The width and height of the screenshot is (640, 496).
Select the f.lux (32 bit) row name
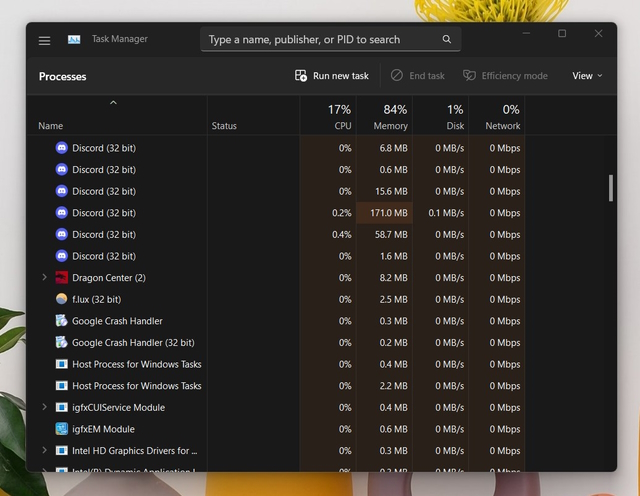click(97, 299)
